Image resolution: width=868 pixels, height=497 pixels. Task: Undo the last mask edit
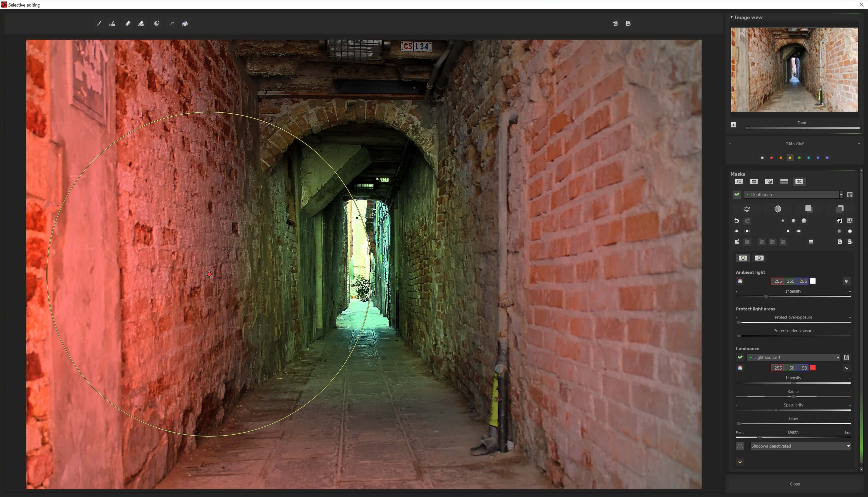pos(736,221)
